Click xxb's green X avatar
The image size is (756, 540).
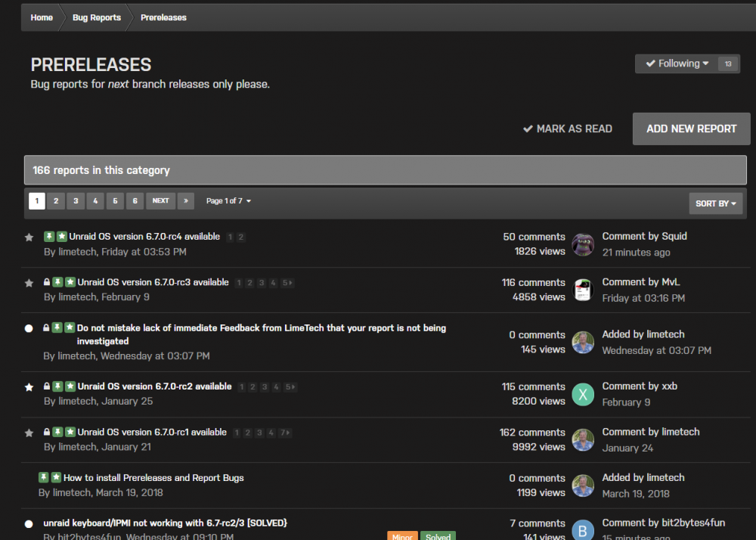[x=583, y=394]
